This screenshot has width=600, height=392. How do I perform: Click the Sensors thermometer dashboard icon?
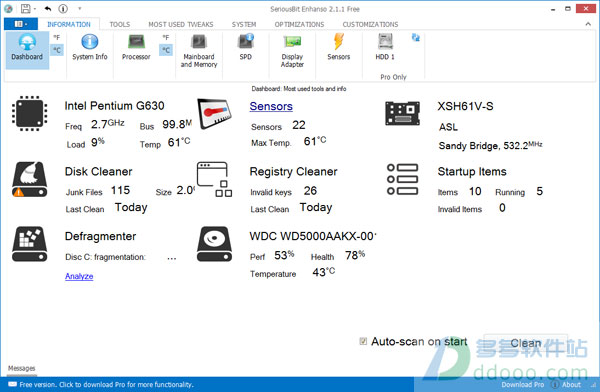pos(214,114)
